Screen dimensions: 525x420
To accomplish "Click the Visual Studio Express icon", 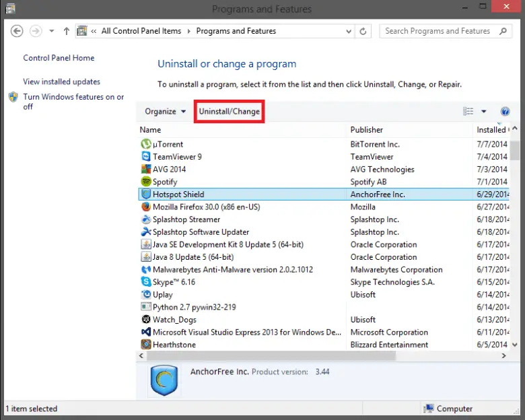I will 146,332.
